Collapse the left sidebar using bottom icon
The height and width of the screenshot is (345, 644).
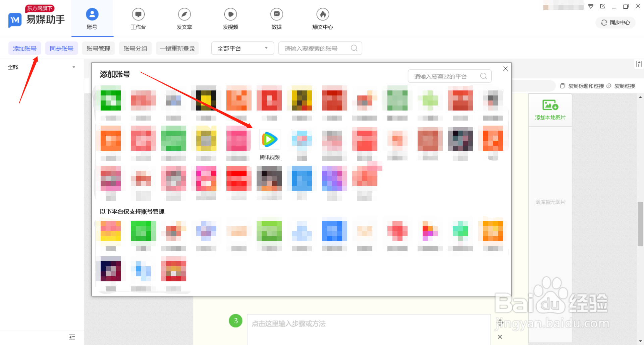tap(72, 337)
